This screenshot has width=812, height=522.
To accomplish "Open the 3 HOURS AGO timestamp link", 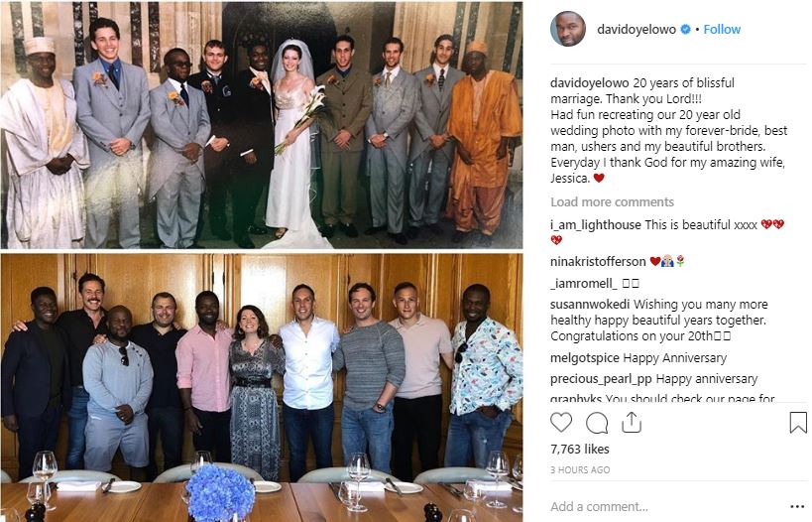I will click(580, 470).
